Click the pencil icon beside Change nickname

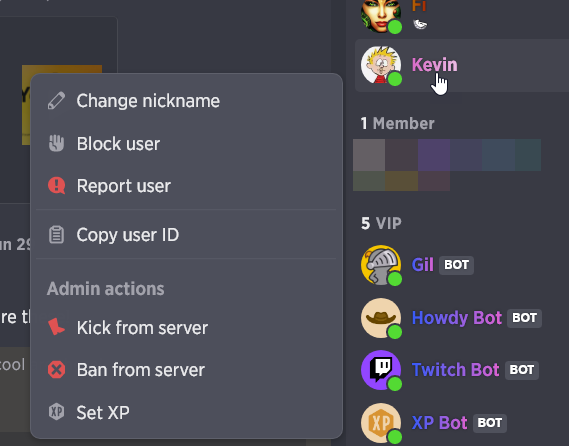coord(56,101)
